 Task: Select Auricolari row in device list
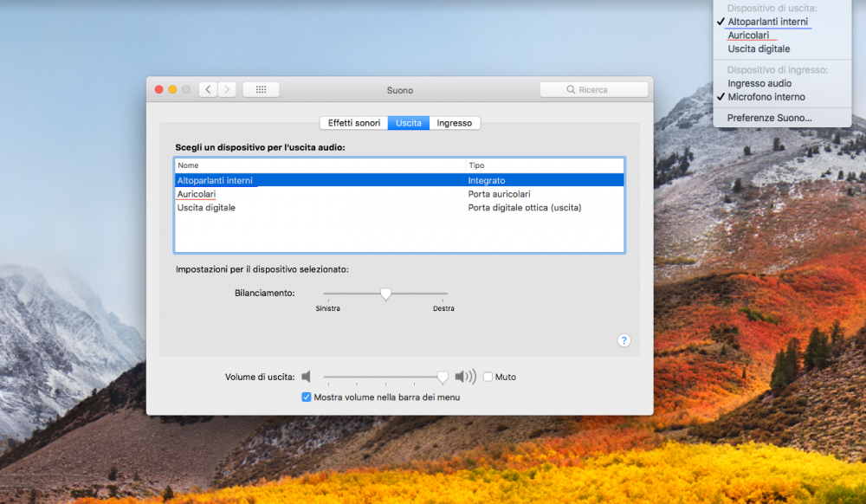pyautogui.click(x=399, y=194)
